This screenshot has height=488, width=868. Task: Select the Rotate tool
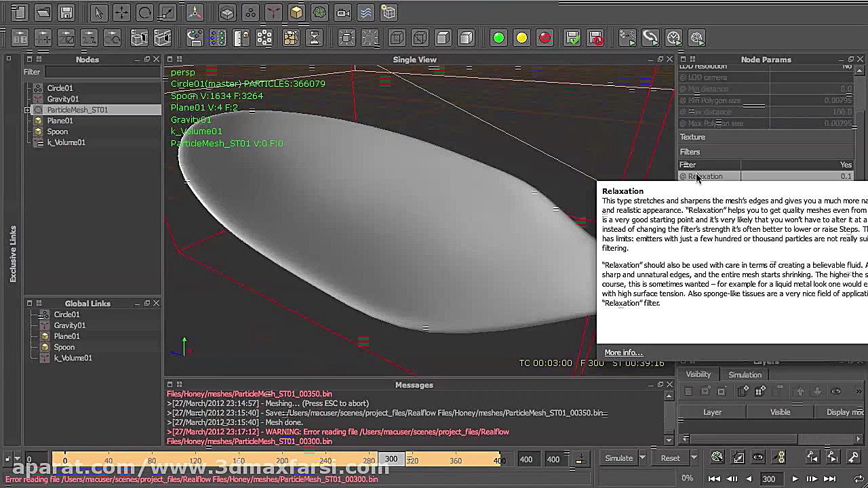tap(146, 12)
